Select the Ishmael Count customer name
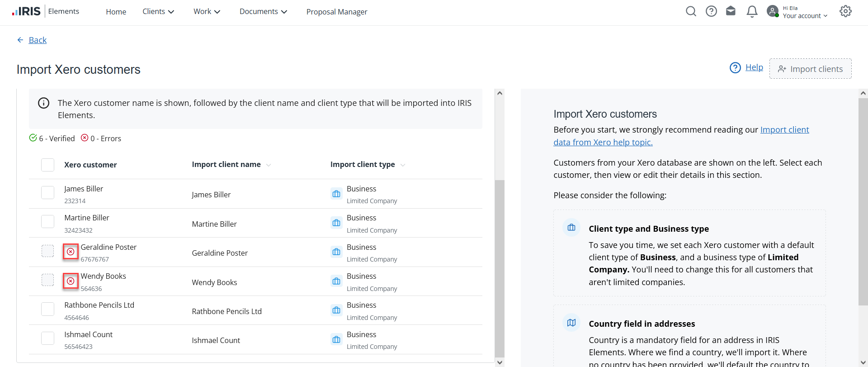This screenshot has width=868, height=367. click(88, 334)
